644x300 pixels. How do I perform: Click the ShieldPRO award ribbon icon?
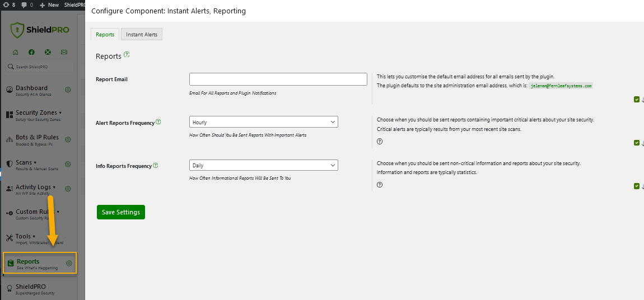[10, 288]
